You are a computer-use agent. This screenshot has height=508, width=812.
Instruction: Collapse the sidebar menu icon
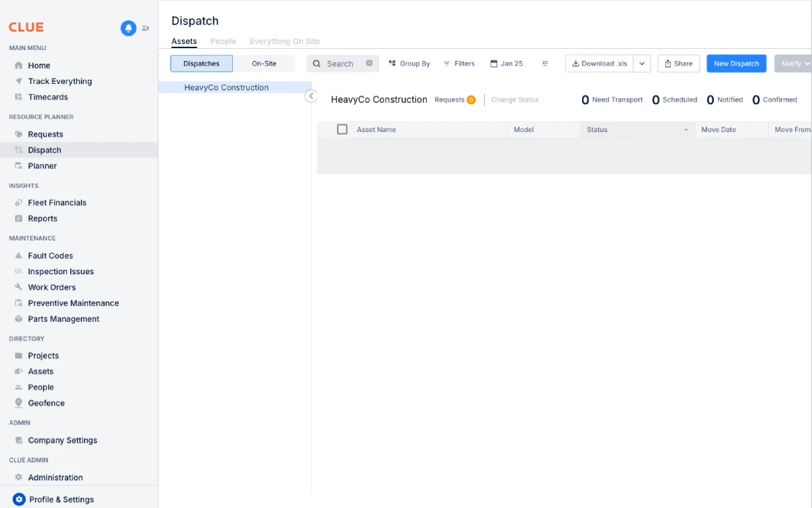145,28
